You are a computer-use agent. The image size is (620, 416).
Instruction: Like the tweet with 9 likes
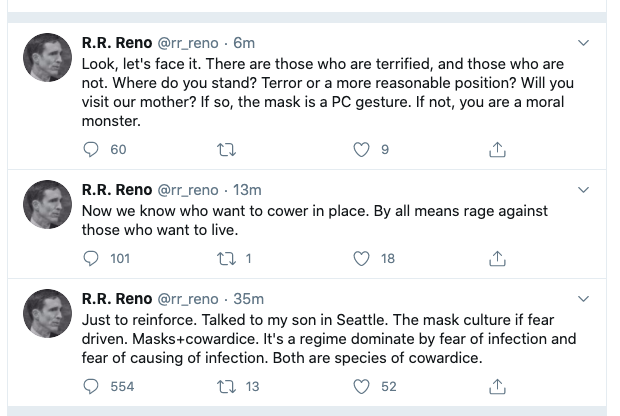point(363,150)
